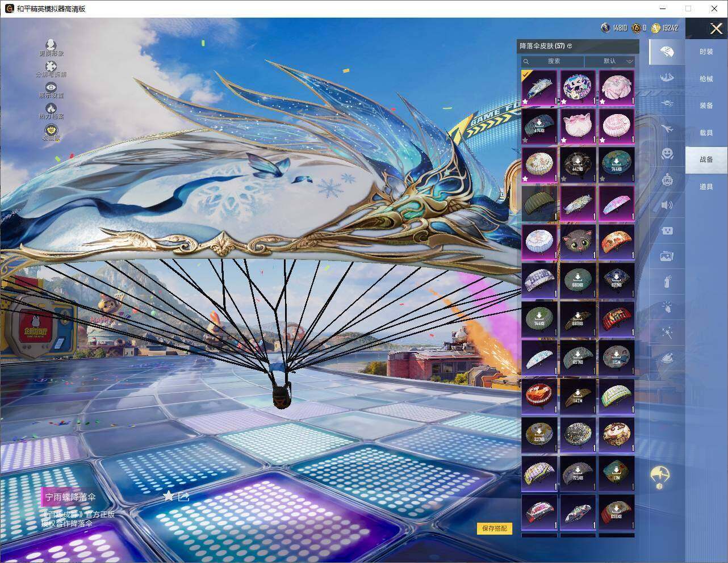728x563 pixels.
Task: Select the picture gallery category icon
Action: pyautogui.click(x=667, y=257)
